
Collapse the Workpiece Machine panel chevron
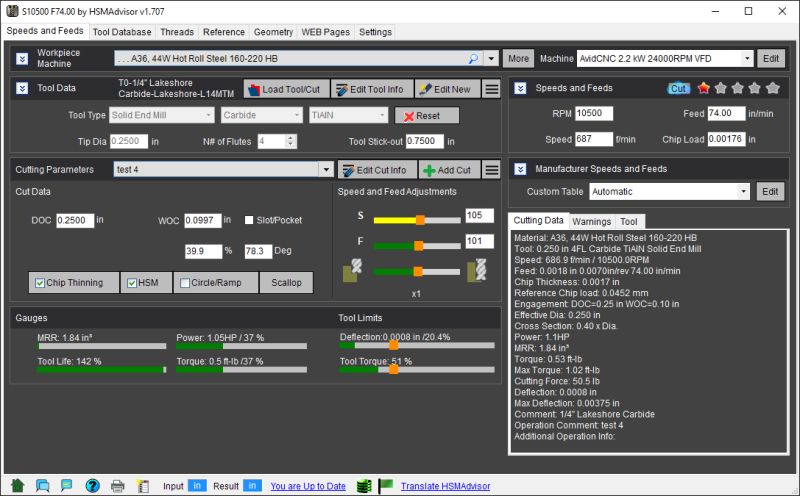[x=22, y=59]
